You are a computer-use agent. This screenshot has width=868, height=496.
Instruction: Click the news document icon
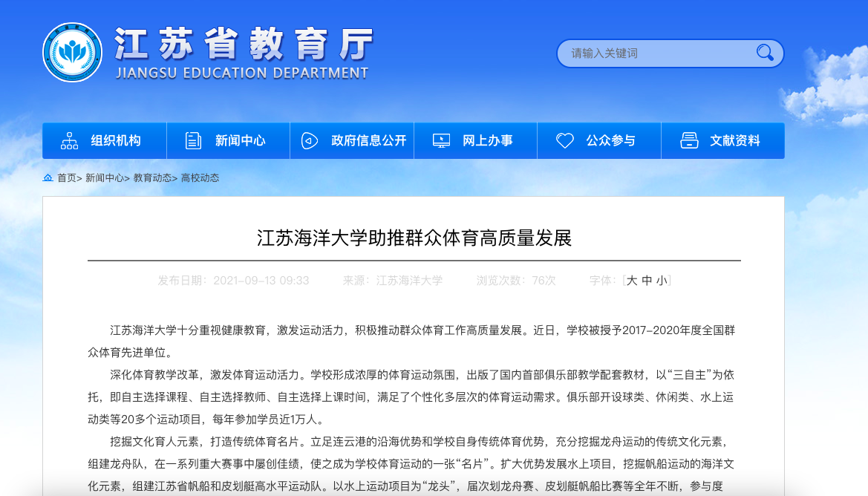pyautogui.click(x=193, y=140)
